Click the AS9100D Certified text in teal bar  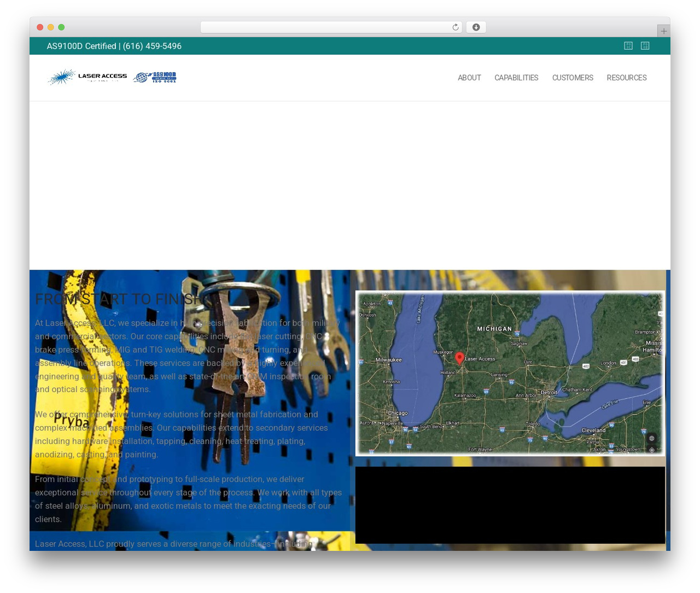click(x=81, y=46)
